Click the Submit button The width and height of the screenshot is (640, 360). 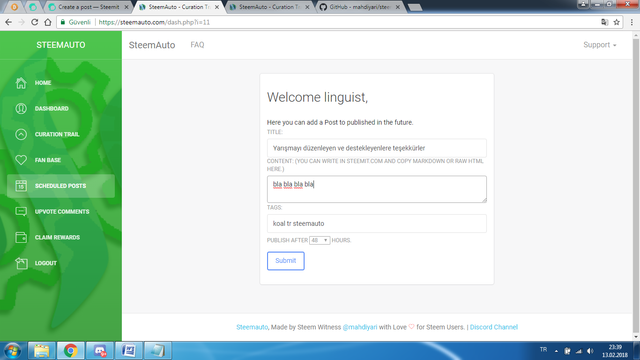coord(286,261)
